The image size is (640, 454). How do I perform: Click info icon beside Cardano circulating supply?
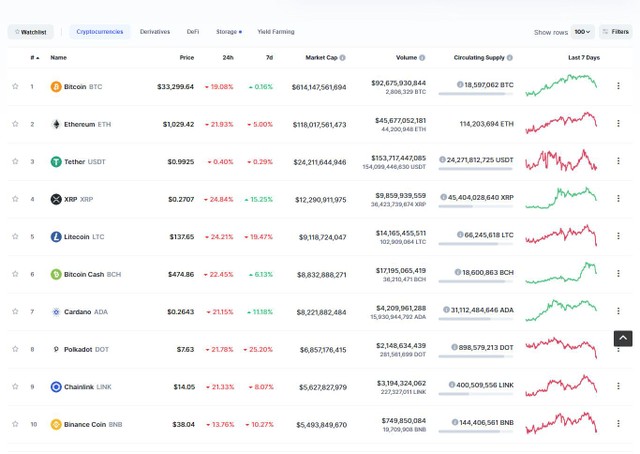(446, 310)
